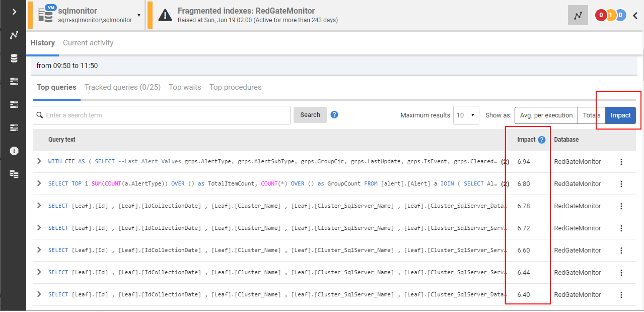
Task: Click the help icon next to Search
Action: [334, 115]
